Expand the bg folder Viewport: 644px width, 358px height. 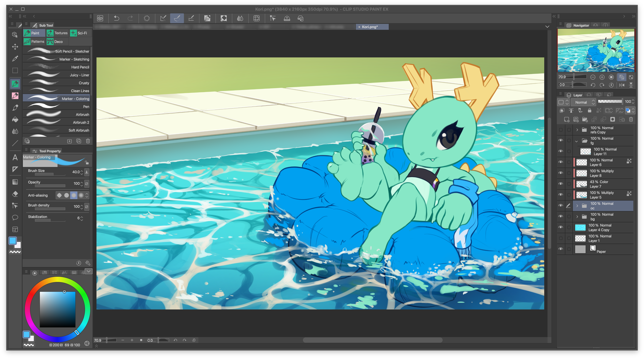[x=577, y=216]
